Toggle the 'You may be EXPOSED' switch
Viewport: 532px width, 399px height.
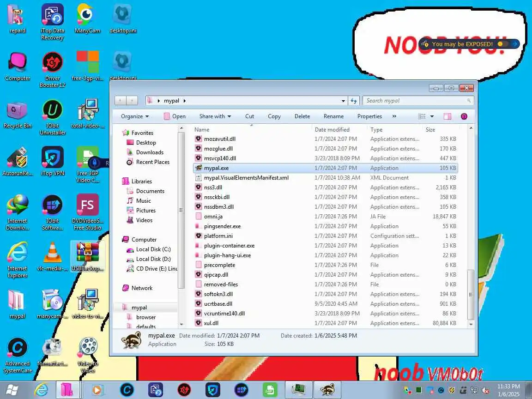click(502, 44)
